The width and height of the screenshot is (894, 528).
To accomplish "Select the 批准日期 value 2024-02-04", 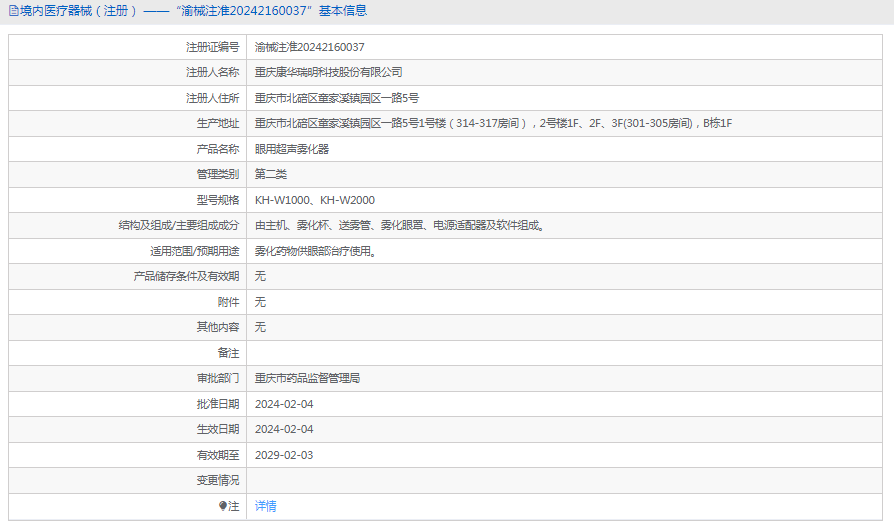I will 284,404.
